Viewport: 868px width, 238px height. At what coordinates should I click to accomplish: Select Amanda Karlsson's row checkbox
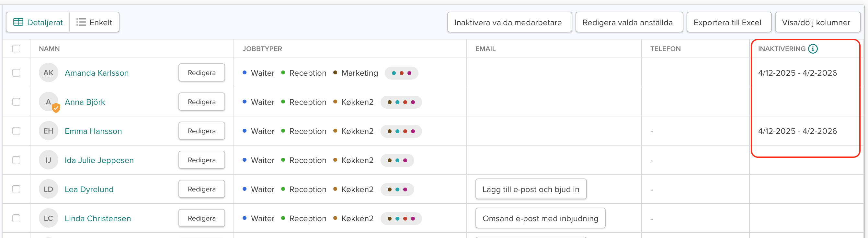(x=16, y=73)
